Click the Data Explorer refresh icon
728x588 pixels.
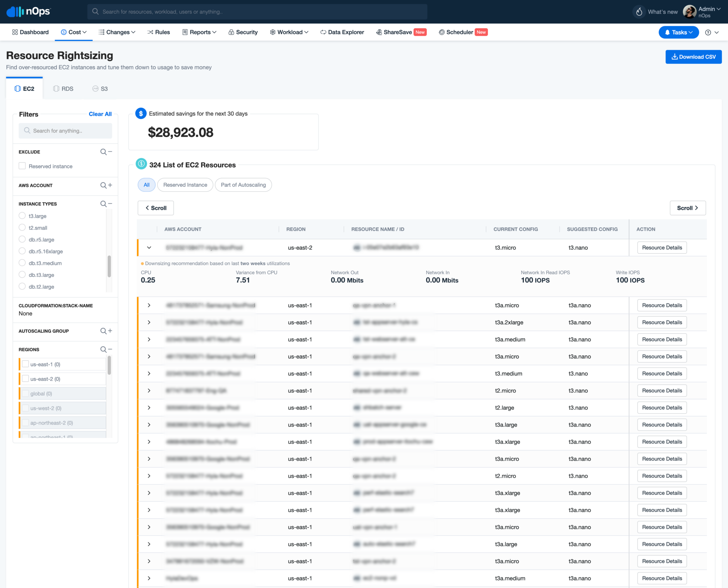click(x=323, y=32)
